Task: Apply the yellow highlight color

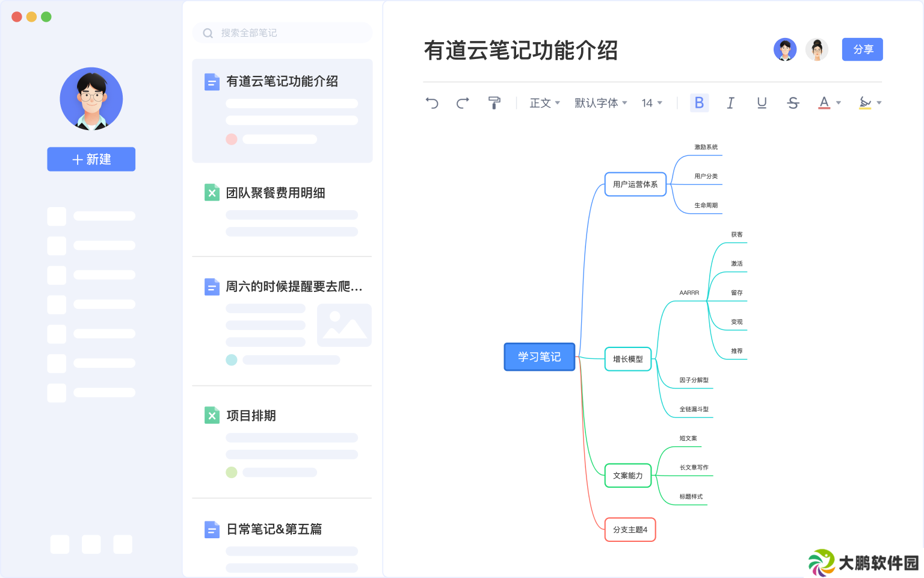Action: coord(865,103)
